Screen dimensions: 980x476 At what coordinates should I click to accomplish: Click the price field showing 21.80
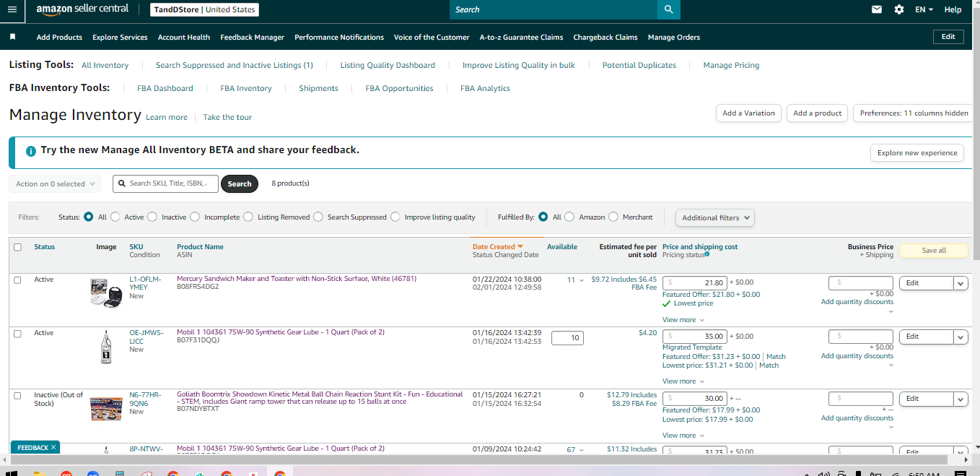pos(694,283)
